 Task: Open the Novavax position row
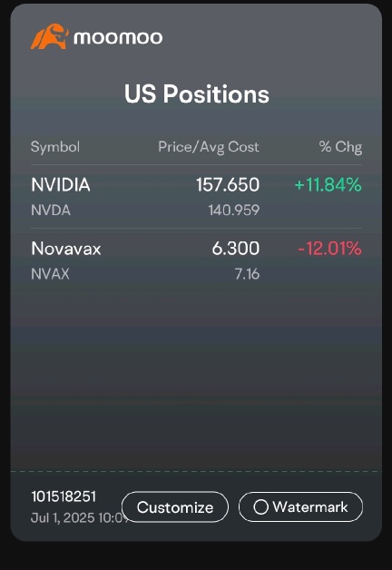pos(197,260)
